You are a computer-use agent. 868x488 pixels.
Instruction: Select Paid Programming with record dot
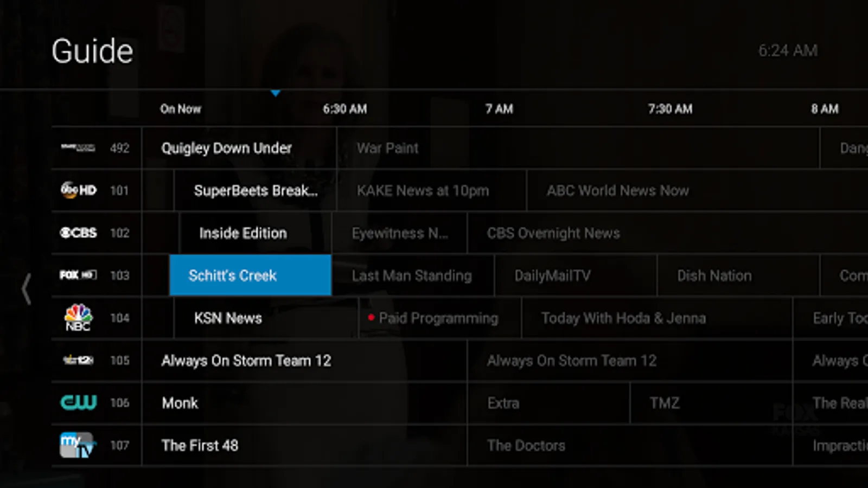point(439,318)
